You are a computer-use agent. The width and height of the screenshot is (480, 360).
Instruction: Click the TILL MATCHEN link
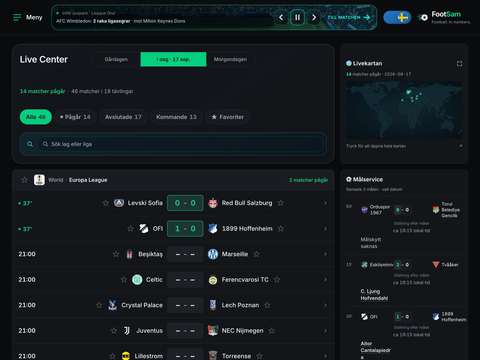pos(349,17)
